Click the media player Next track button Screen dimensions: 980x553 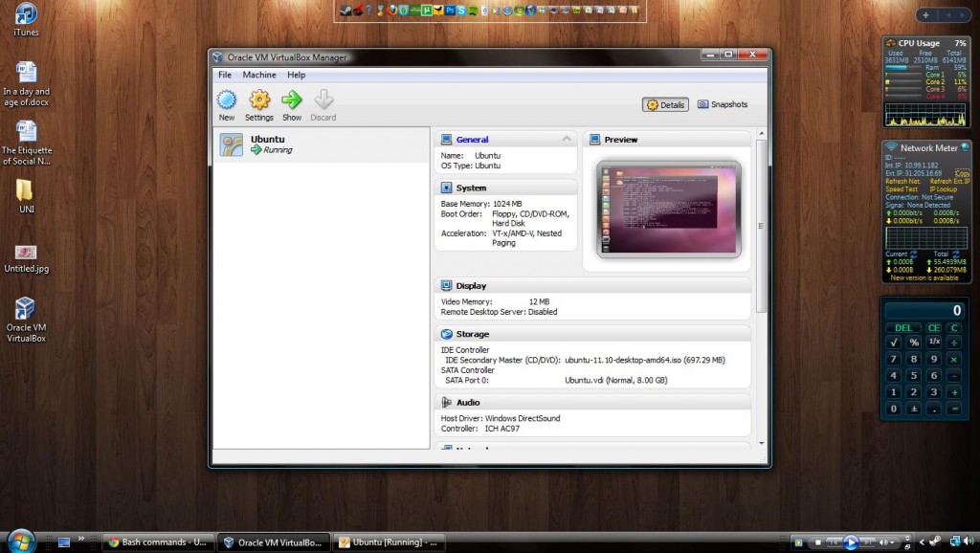[867, 542]
